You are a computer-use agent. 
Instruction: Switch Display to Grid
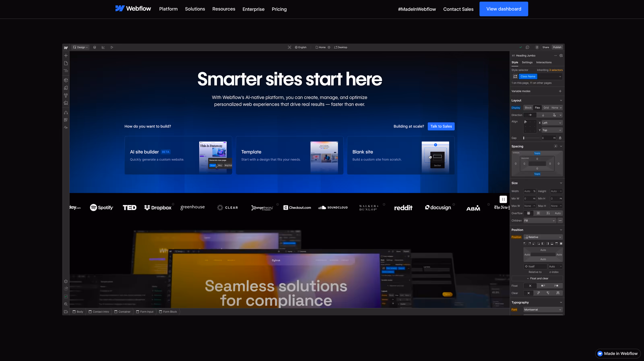(546, 108)
